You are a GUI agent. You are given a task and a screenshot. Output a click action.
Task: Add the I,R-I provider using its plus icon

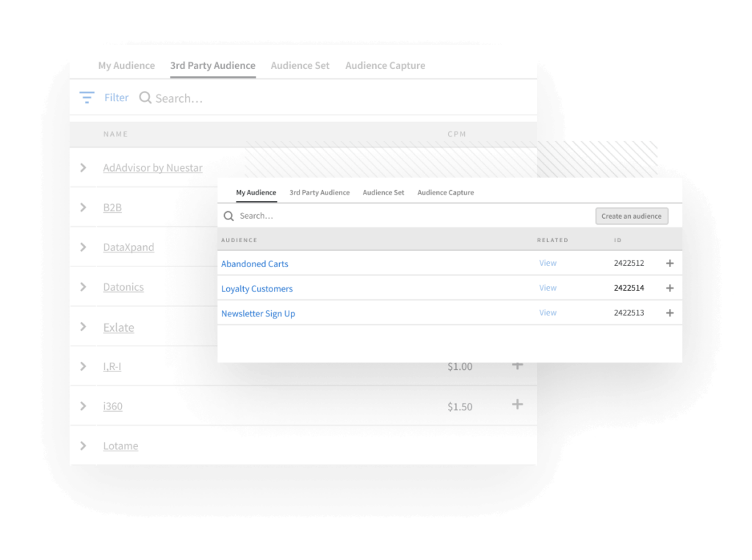point(517,364)
